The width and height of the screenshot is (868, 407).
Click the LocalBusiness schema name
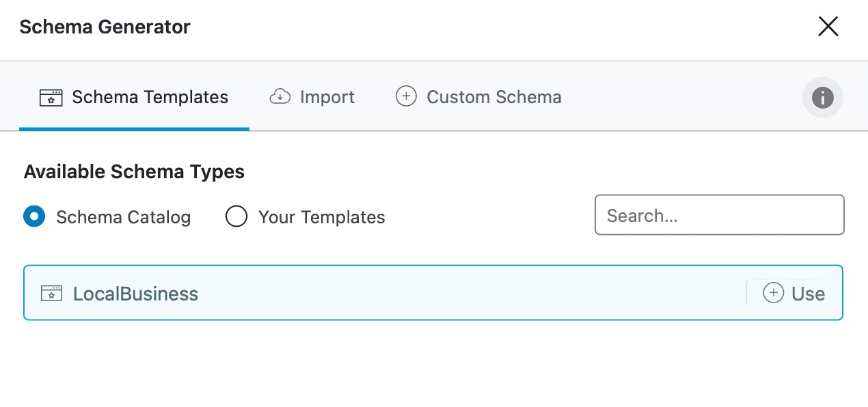pyautogui.click(x=135, y=294)
